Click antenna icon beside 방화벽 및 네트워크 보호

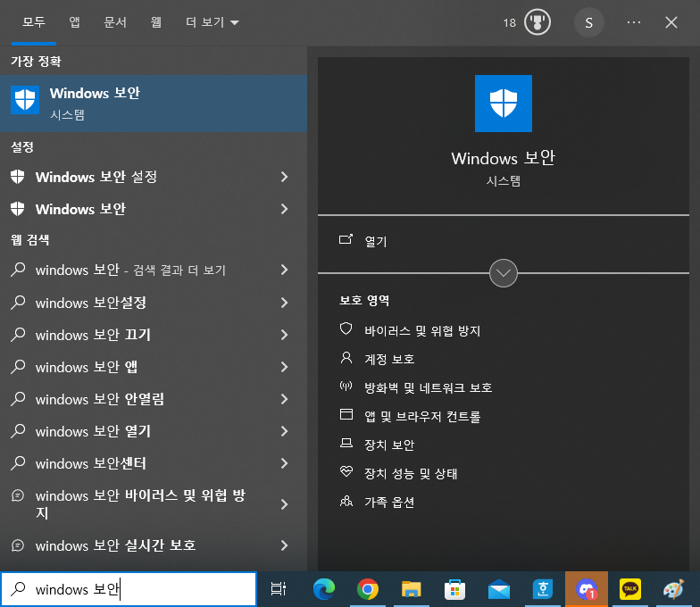[x=346, y=386]
